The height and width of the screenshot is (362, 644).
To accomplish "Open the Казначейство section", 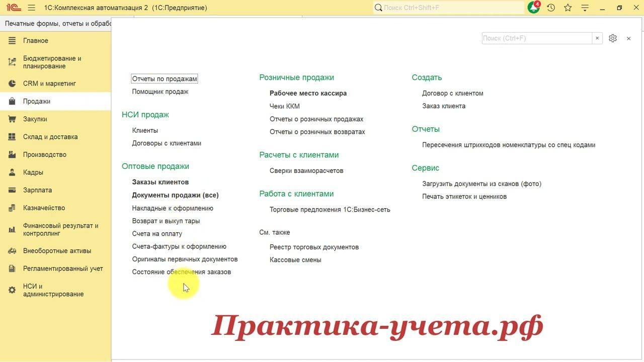I will (44, 208).
